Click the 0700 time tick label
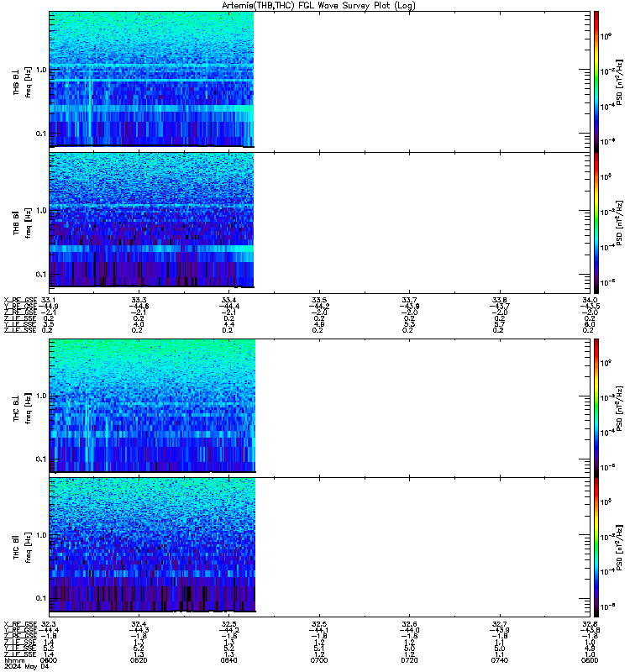 pyautogui.click(x=319, y=660)
